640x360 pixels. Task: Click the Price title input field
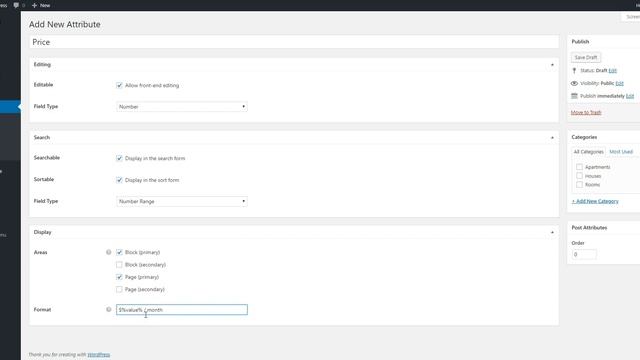294,42
